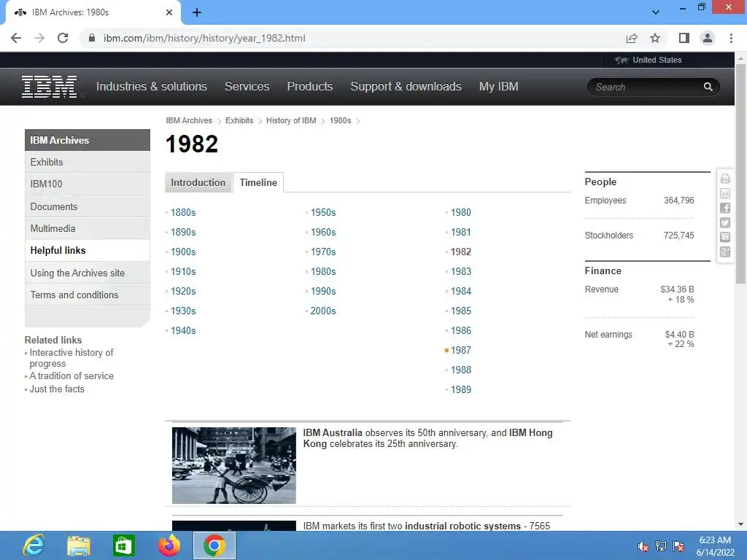
Task: Bookmark page with star icon
Action: tap(655, 38)
